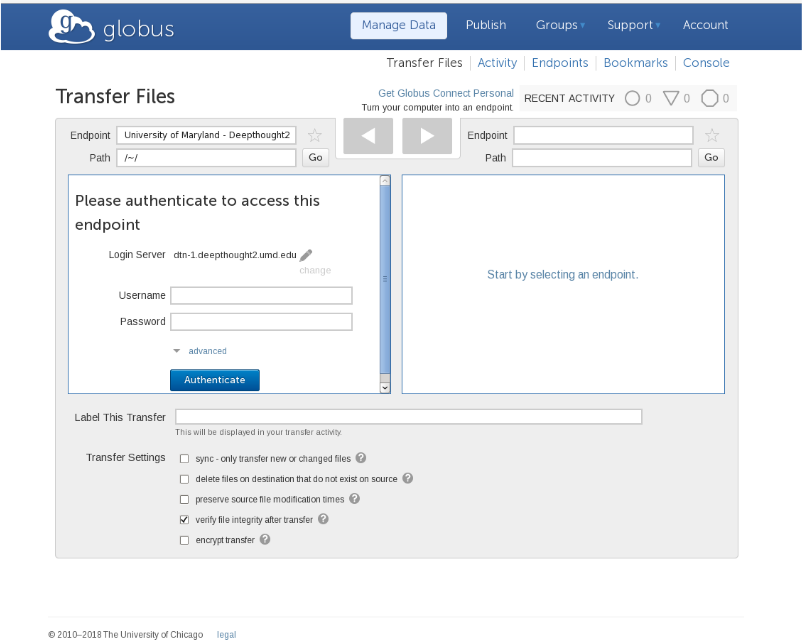Enable encrypt transfer checkbox
This screenshot has height=644, width=802.
tap(184, 541)
